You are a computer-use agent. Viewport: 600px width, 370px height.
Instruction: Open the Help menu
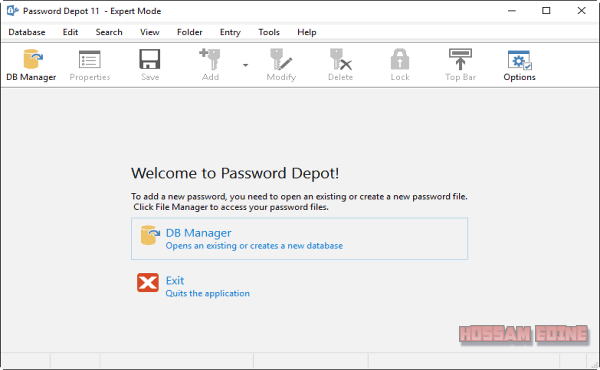(307, 32)
